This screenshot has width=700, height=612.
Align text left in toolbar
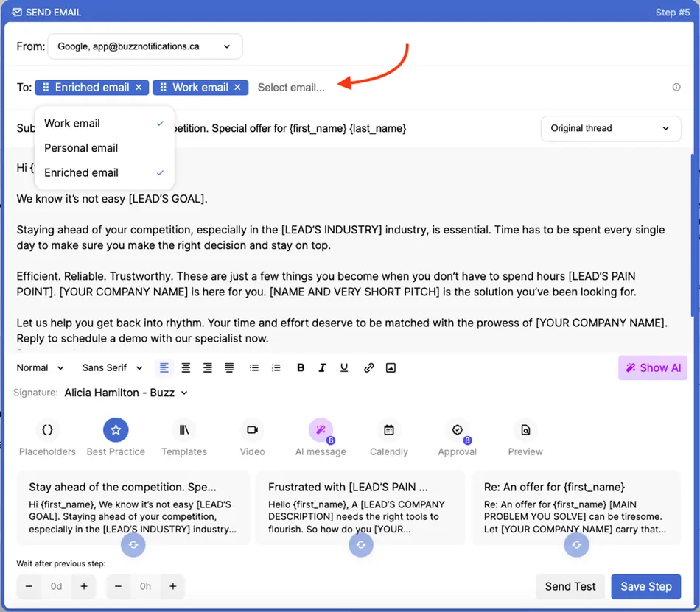pyautogui.click(x=164, y=367)
